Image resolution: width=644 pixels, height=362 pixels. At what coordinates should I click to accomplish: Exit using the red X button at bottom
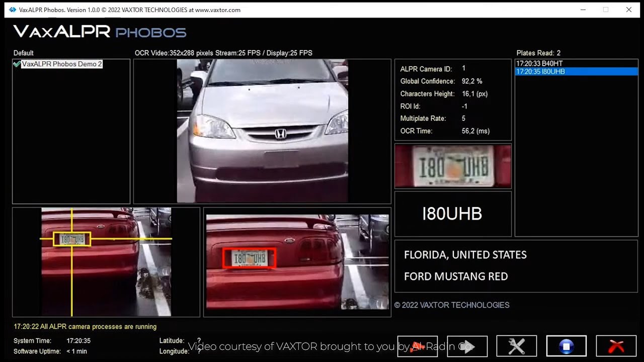coord(616,346)
